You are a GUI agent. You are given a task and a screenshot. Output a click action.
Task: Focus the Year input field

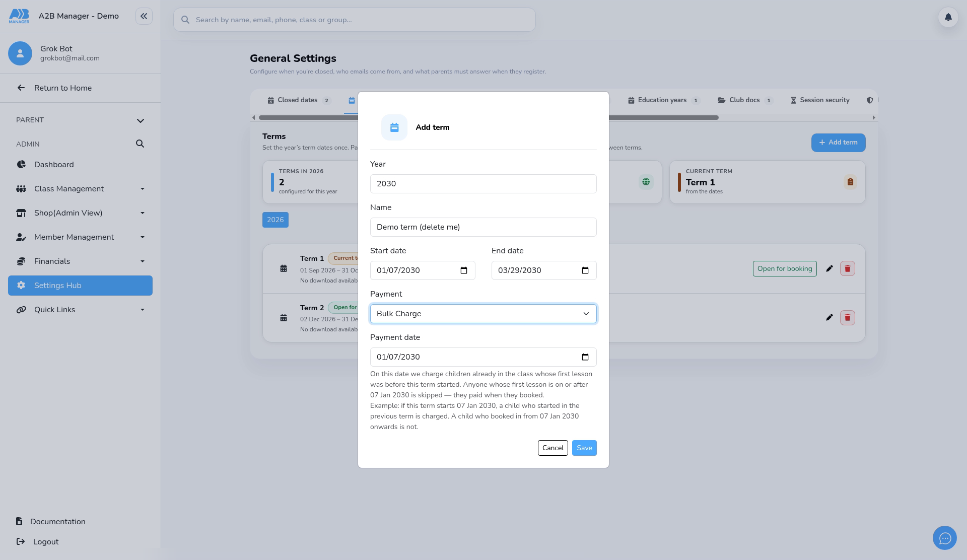(483, 184)
